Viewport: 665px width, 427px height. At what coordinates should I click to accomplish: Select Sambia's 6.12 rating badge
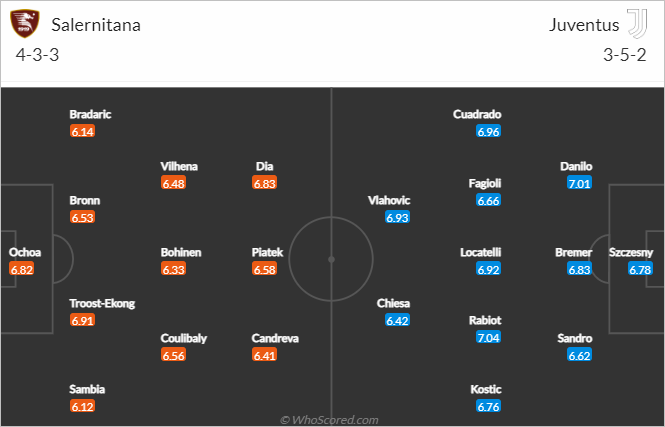pyautogui.click(x=82, y=407)
